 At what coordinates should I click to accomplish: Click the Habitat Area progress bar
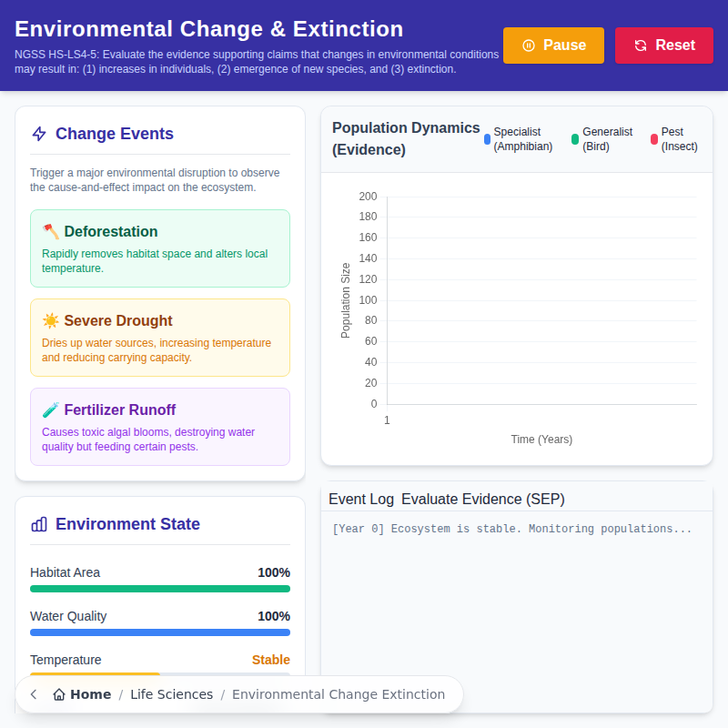(x=160, y=589)
